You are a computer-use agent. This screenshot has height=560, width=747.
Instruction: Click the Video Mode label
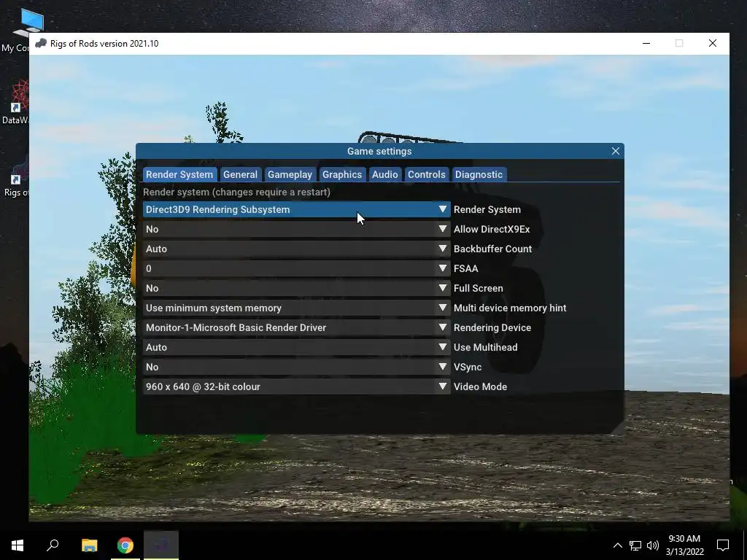(x=480, y=386)
